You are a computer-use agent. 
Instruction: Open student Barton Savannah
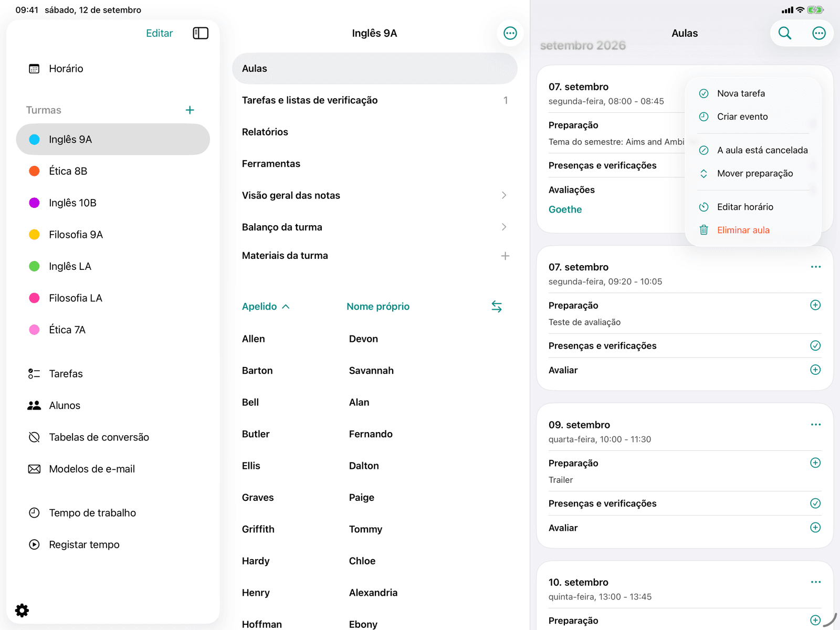pyautogui.click(x=375, y=371)
